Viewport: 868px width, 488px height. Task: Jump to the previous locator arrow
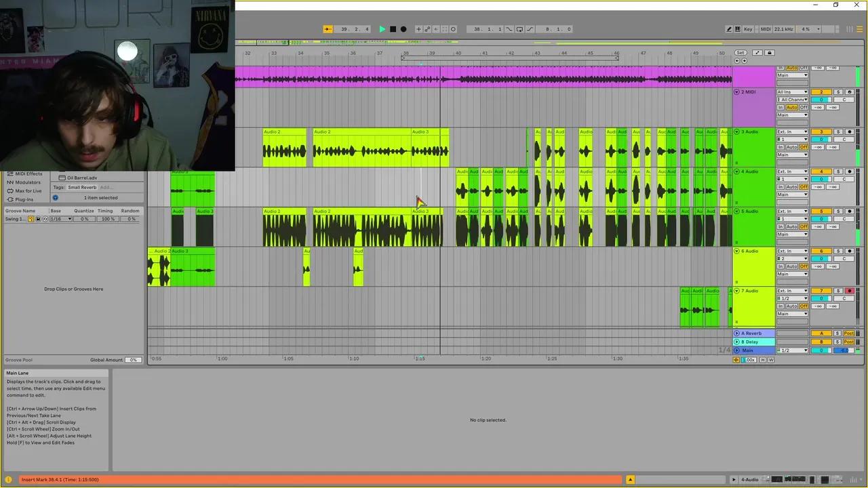(x=737, y=61)
